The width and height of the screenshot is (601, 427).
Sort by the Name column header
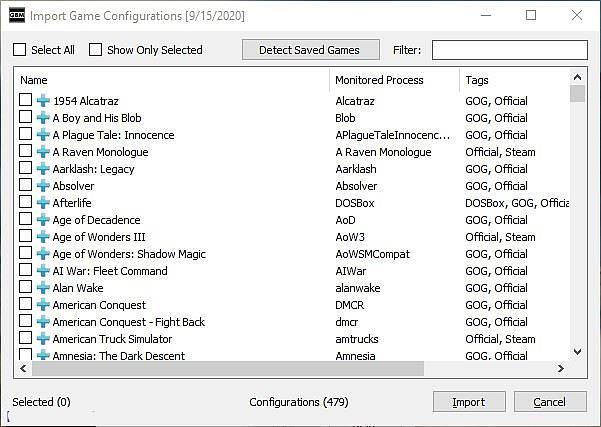pyautogui.click(x=172, y=80)
